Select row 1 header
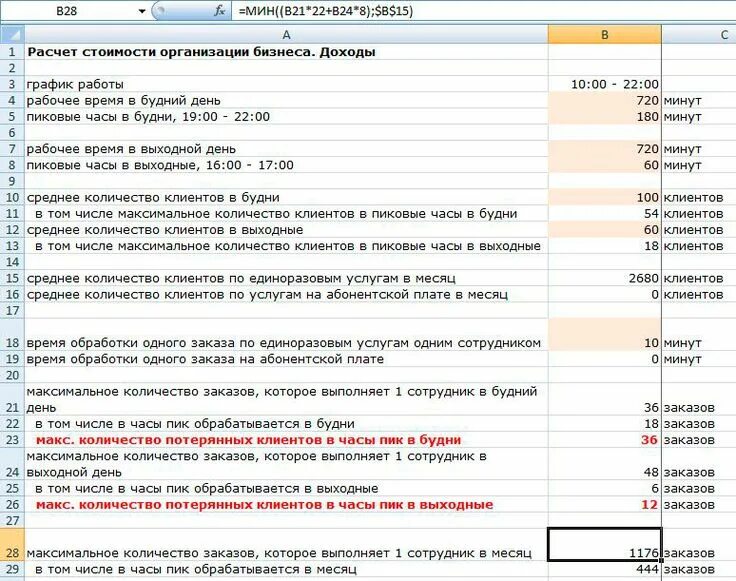This screenshot has width=736, height=581. click(12, 52)
